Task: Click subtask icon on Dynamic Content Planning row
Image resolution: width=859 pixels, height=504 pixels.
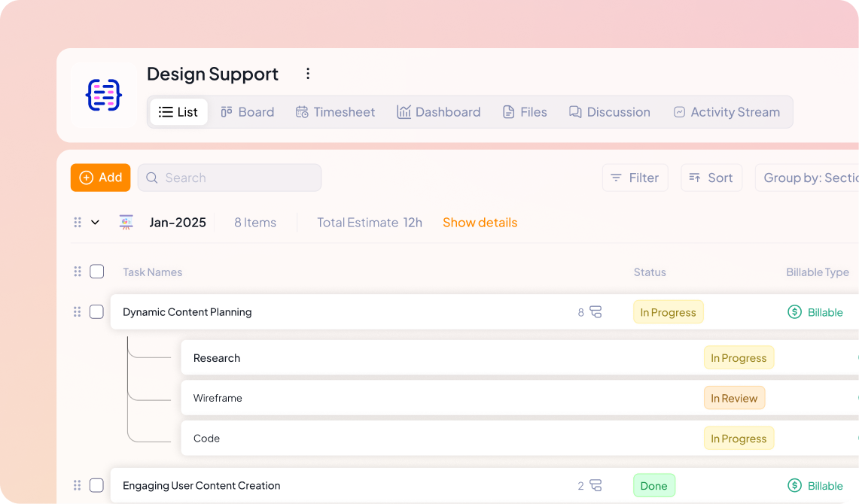Action: click(x=596, y=312)
